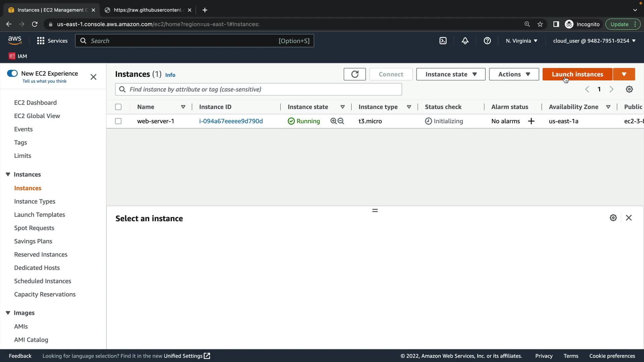Open N. Virginia region selector

pyautogui.click(x=521, y=41)
